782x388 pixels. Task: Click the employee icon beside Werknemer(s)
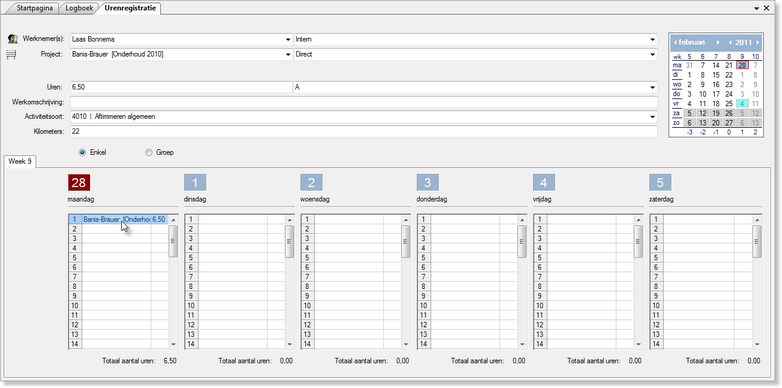tap(13, 39)
